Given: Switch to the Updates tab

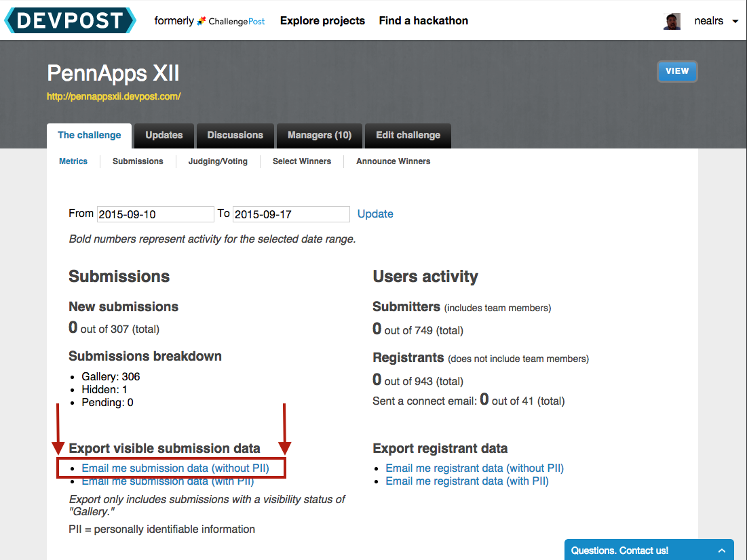Looking at the screenshot, I should (x=164, y=136).
